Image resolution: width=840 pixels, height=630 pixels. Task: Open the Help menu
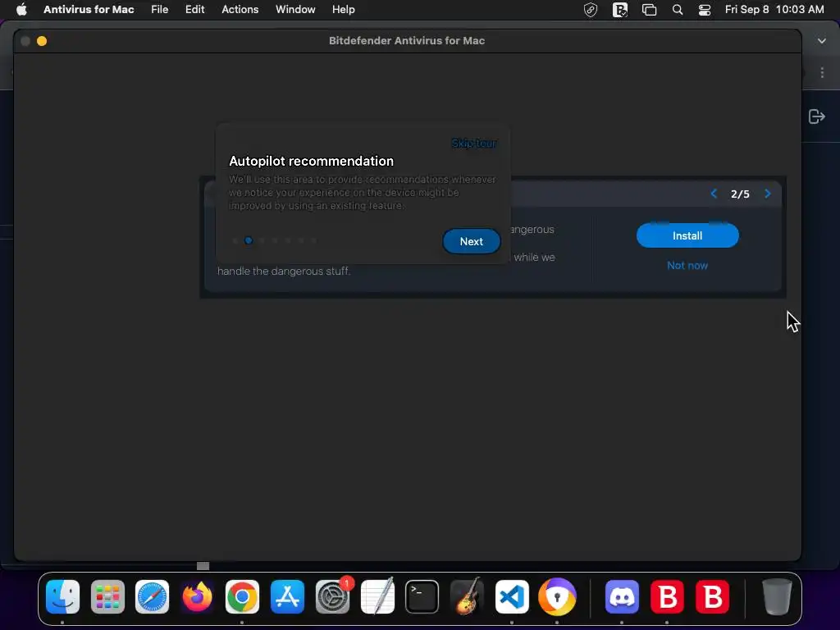344,10
